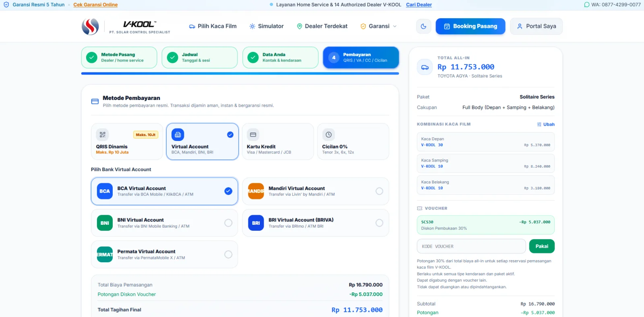Click the Solitaire Series package value

(537, 97)
